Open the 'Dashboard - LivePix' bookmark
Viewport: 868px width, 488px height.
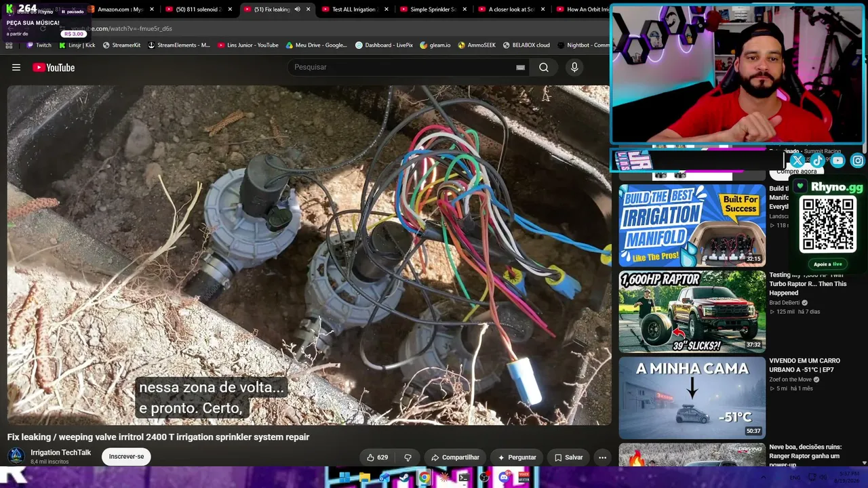click(384, 45)
